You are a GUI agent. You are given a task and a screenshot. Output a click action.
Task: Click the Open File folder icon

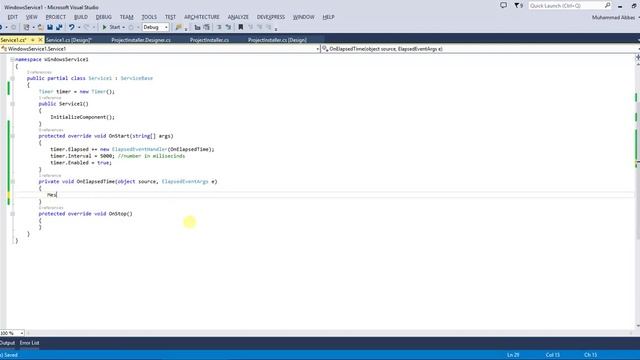(40, 27)
